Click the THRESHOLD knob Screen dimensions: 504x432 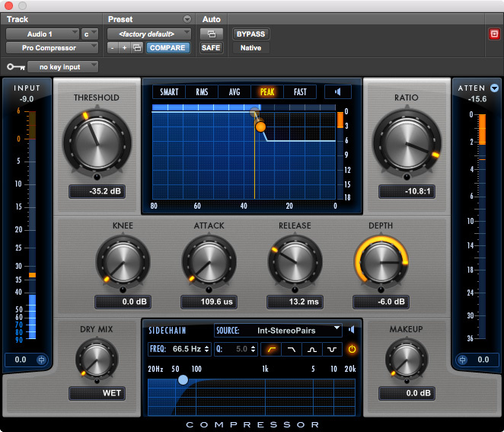point(97,143)
